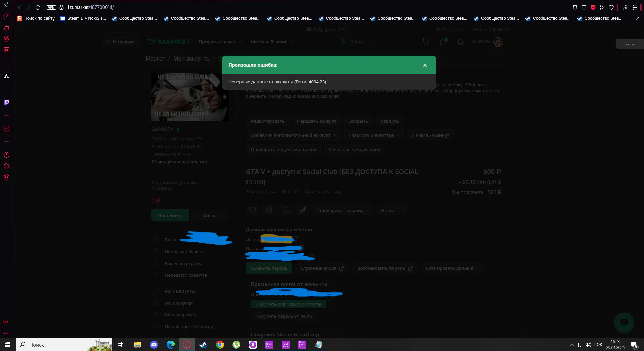Screen dimensions: 644x351
Task: Open 'Вывести средства' in side menu
Action: (184, 263)
